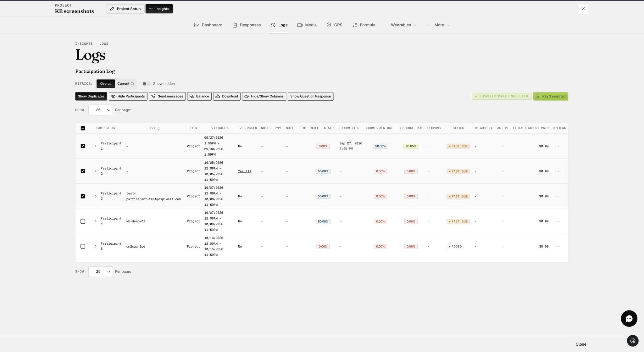Click Pay 3 selected button
The image size is (644, 352).
coord(551,96)
